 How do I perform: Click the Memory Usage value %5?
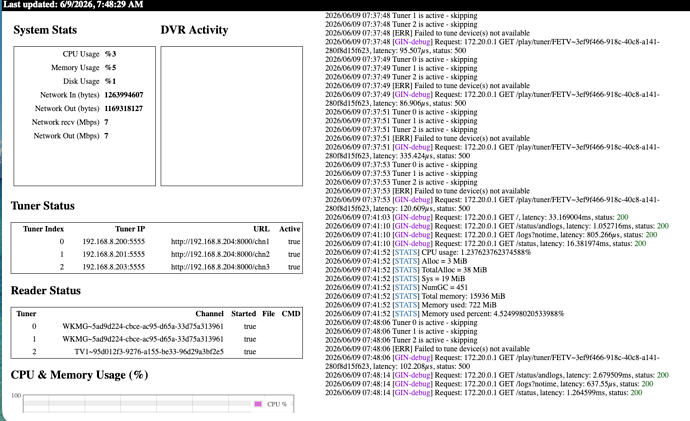click(x=110, y=67)
